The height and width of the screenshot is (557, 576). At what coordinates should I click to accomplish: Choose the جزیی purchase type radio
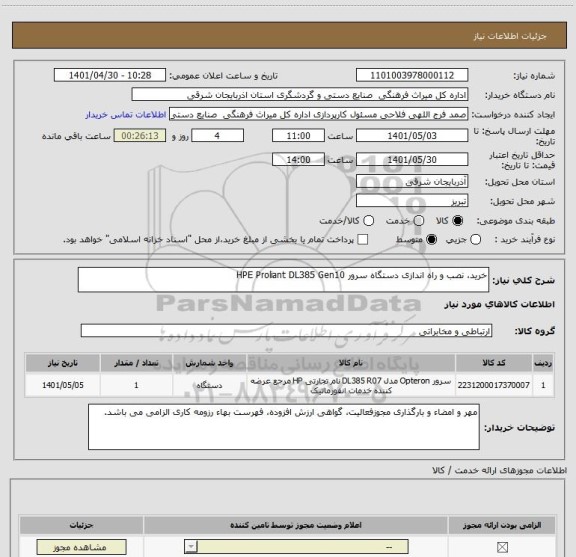[475, 240]
